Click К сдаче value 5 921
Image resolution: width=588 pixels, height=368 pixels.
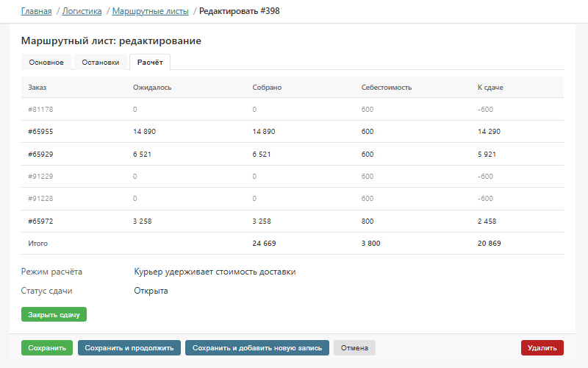tap(487, 155)
